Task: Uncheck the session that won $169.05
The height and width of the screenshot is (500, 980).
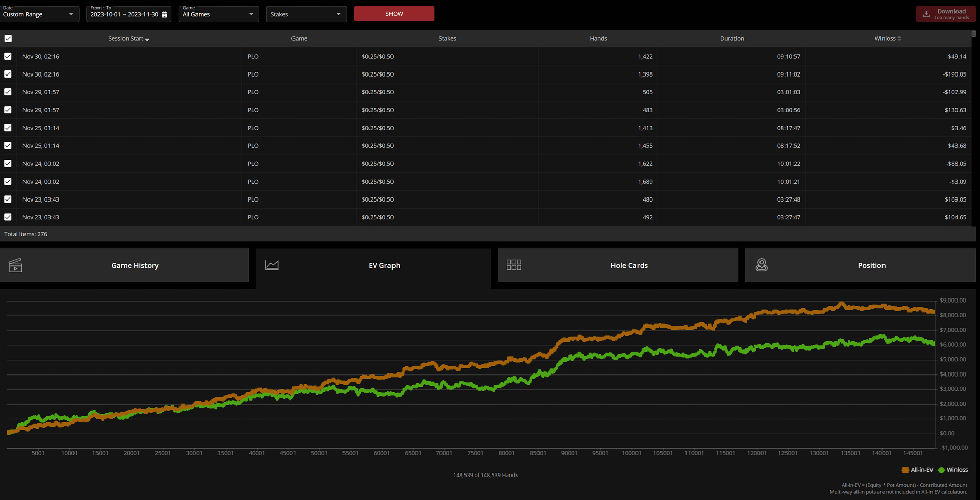Action: [8, 199]
